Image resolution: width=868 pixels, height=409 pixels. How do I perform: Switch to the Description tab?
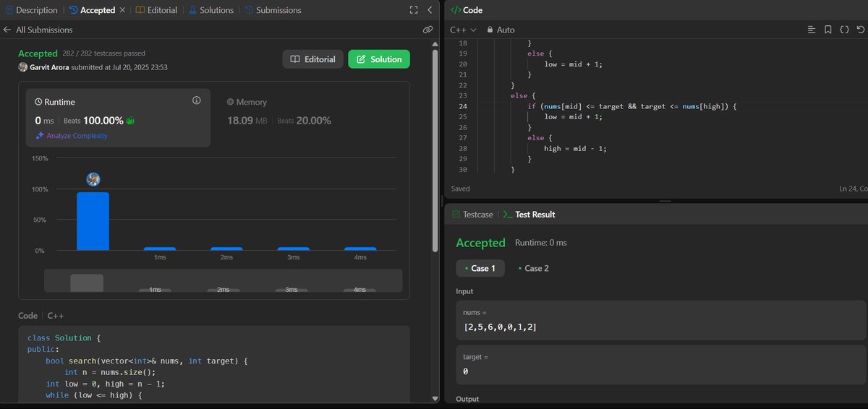tap(30, 10)
